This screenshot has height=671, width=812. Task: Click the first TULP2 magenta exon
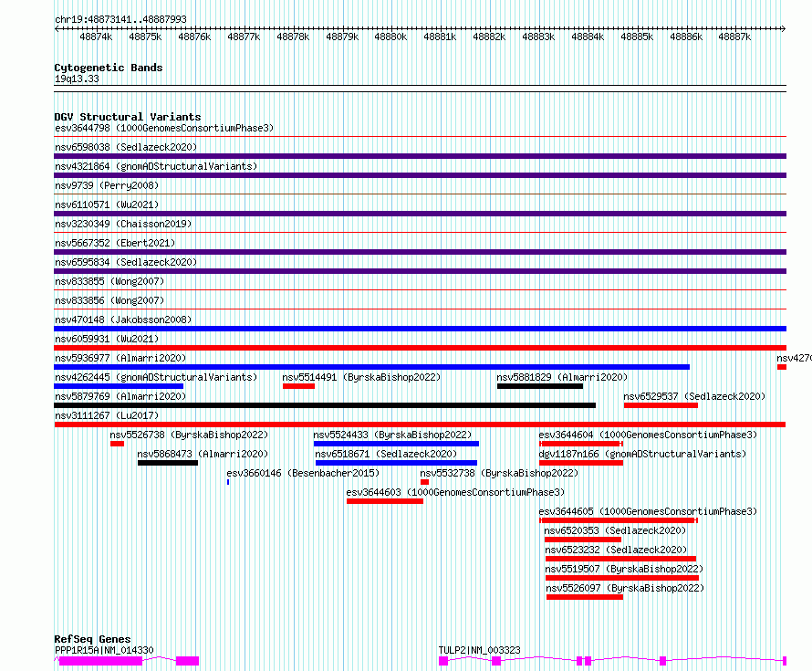point(443,661)
